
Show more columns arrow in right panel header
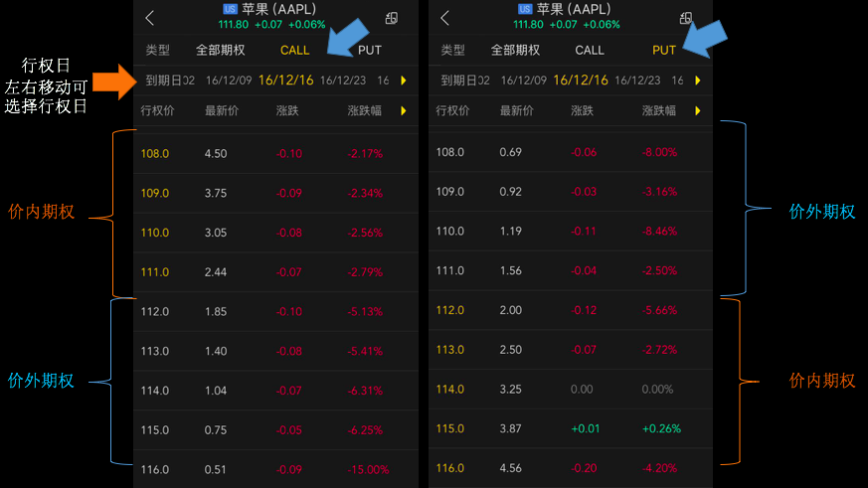(698, 111)
